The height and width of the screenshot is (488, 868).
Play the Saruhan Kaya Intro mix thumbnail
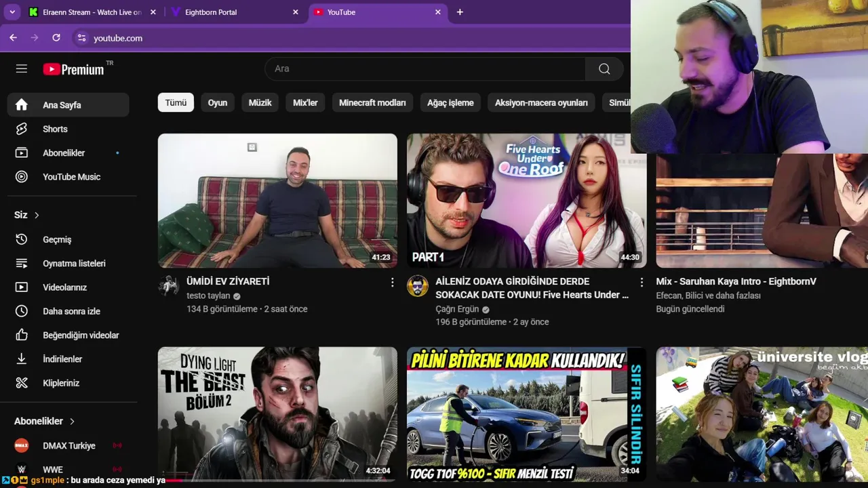point(762,211)
